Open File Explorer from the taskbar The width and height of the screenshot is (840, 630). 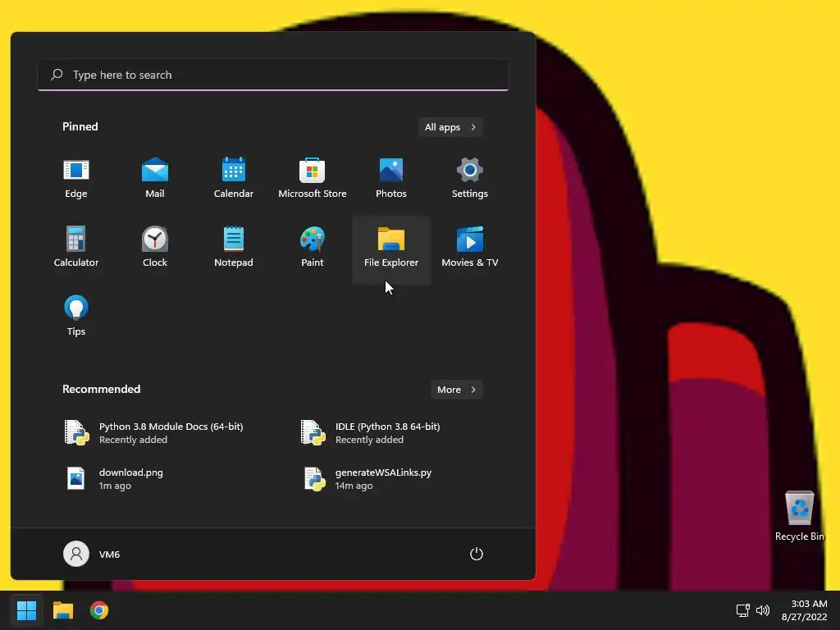62,610
